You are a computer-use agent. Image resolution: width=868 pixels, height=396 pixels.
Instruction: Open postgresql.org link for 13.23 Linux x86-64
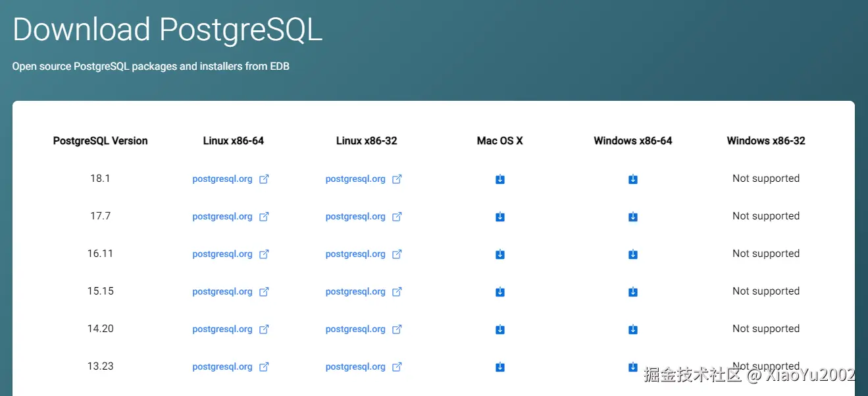(222, 367)
